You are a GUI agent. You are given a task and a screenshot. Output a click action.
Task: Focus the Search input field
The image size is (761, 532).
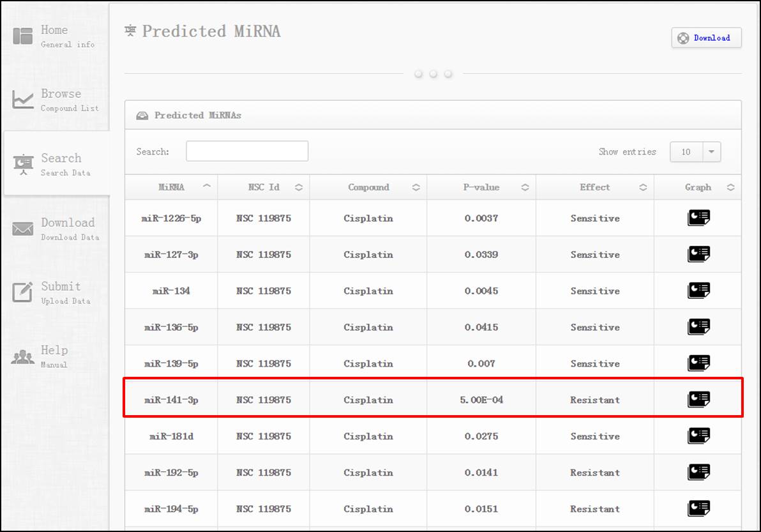pos(247,151)
